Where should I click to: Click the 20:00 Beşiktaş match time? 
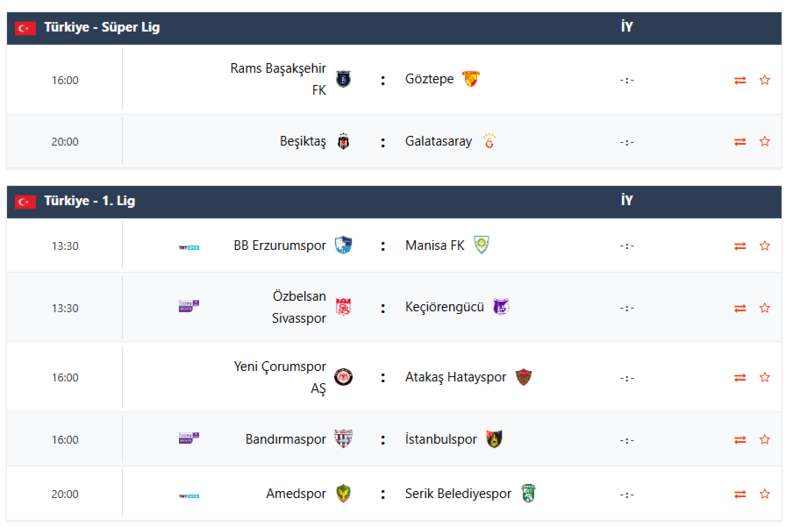pyautogui.click(x=65, y=142)
